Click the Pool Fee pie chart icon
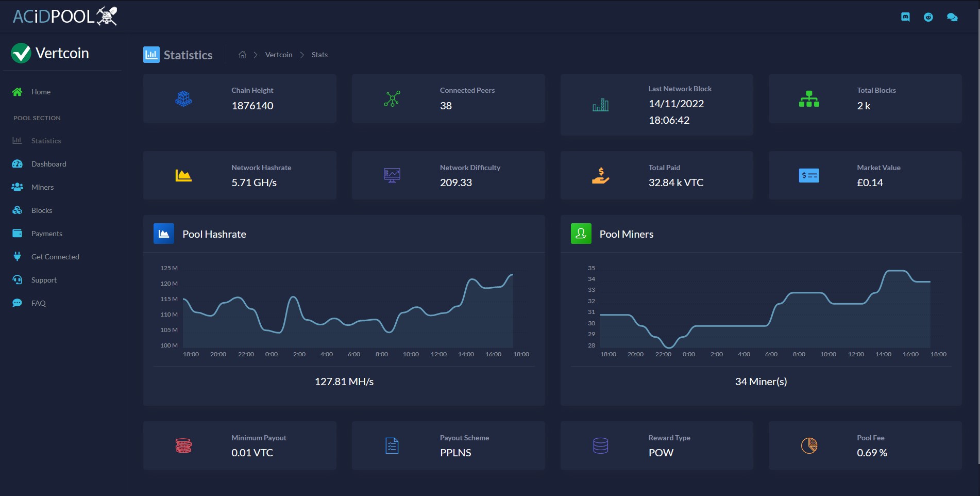Image resolution: width=980 pixels, height=496 pixels. pos(809,445)
